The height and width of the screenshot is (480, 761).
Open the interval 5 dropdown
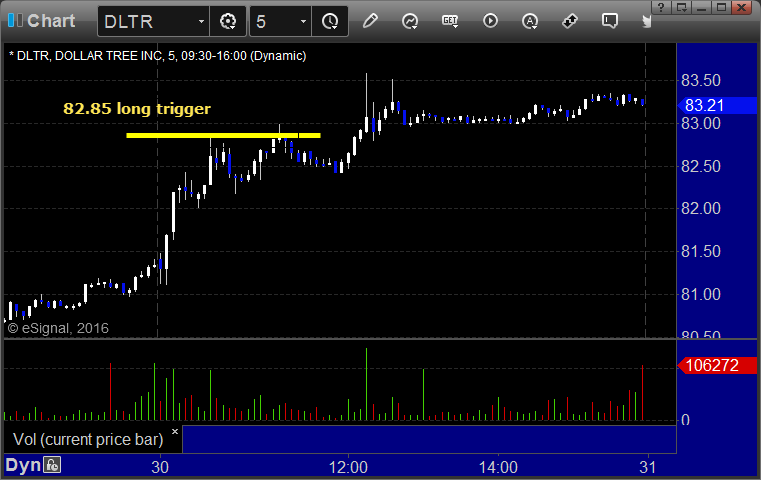(303, 21)
